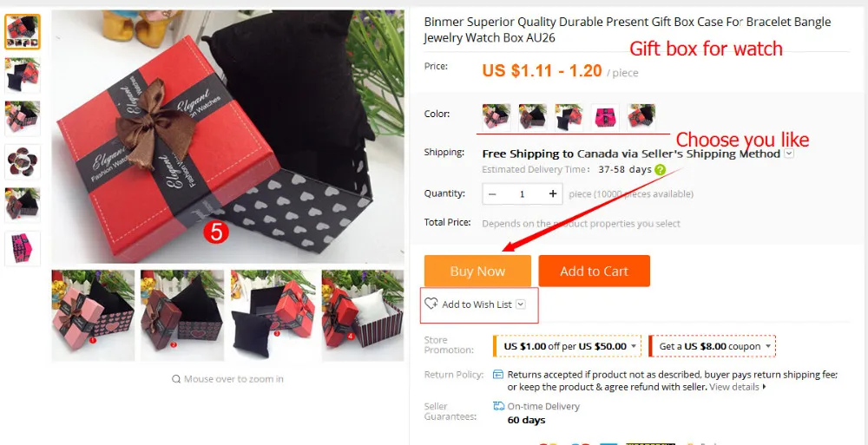The image size is (868, 445).
Task: Increase quantity with the plus button
Action: (x=552, y=193)
